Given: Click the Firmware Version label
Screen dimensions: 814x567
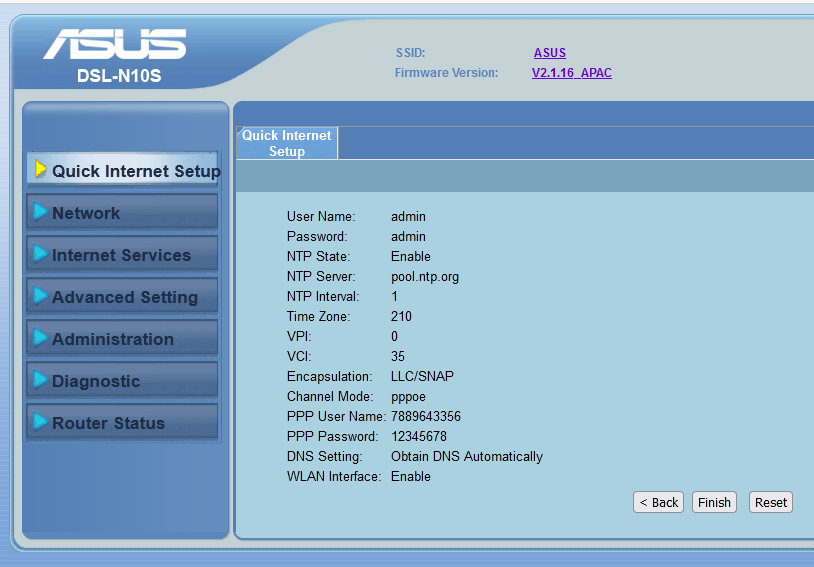Looking at the screenshot, I should coord(446,73).
